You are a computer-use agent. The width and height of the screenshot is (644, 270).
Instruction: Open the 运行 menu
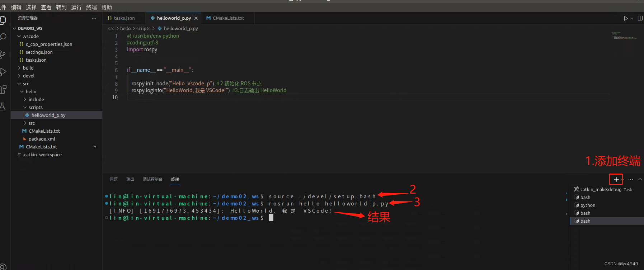coord(76,7)
